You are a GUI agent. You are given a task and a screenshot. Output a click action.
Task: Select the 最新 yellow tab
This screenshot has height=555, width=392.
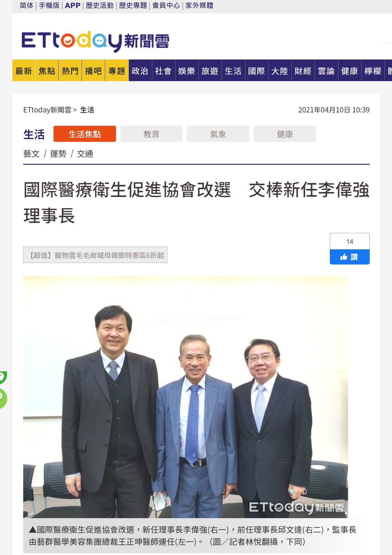pos(24,71)
